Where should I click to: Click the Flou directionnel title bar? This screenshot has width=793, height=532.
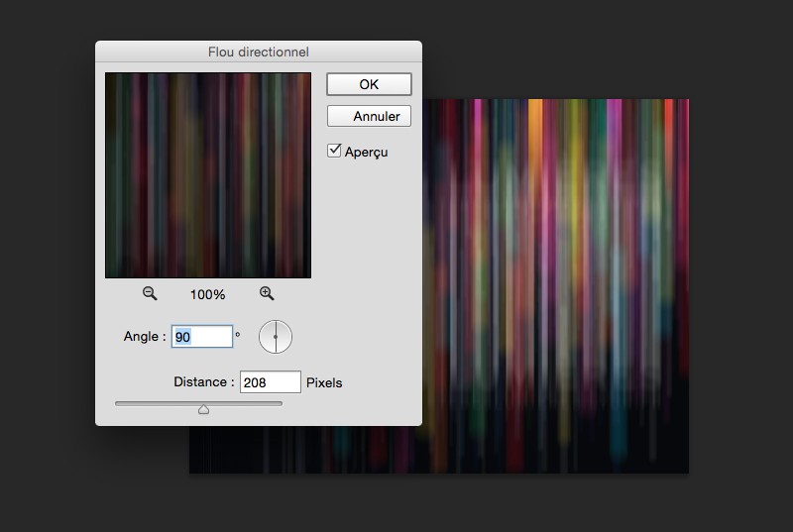258,52
